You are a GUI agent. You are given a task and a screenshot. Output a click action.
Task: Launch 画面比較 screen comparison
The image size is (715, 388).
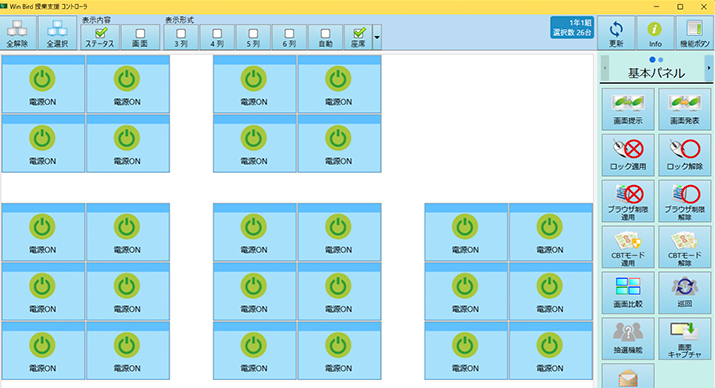[628, 293]
